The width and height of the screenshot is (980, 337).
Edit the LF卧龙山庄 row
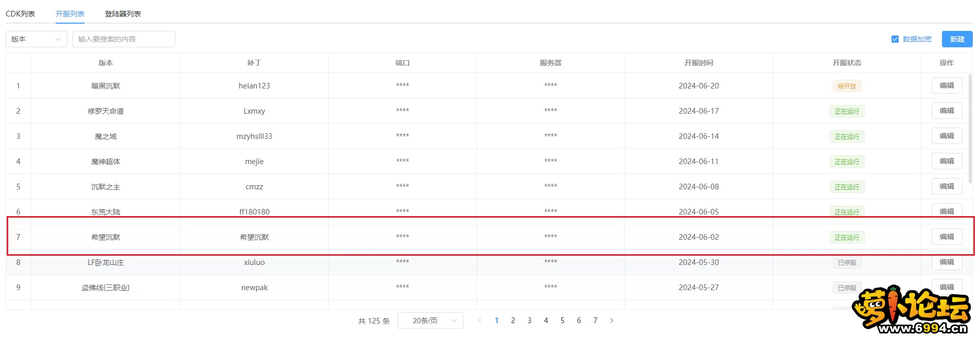[947, 262]
